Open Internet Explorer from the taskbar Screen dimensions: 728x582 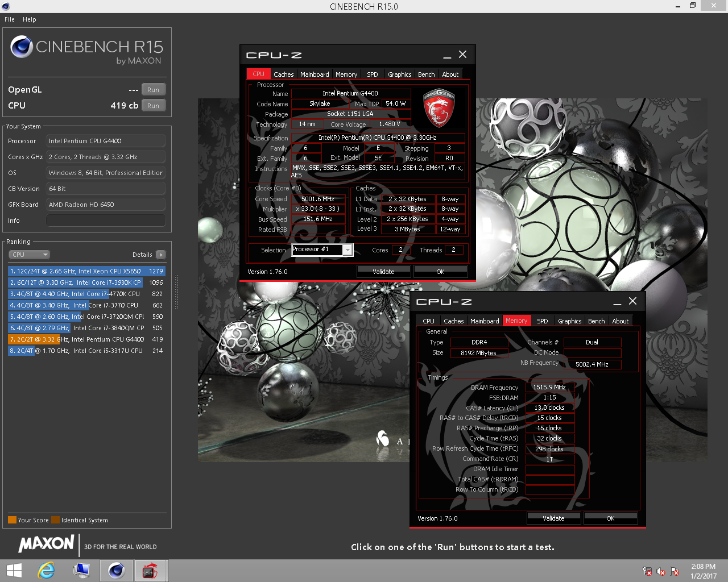(46, 571)
